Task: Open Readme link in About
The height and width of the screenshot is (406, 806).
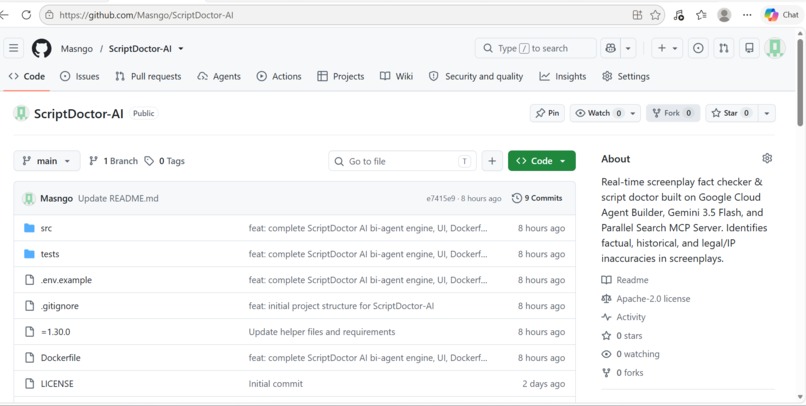Action: [625, 280]
